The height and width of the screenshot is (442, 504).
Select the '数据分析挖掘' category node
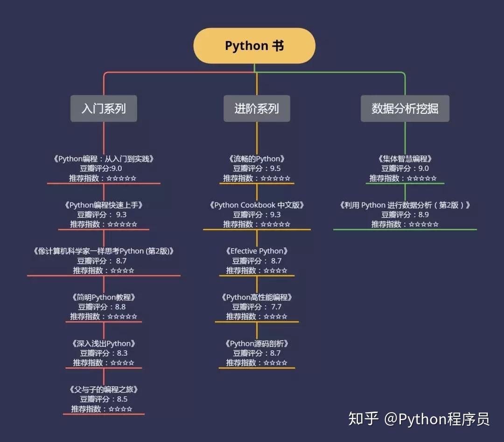(x=405, y=108)
